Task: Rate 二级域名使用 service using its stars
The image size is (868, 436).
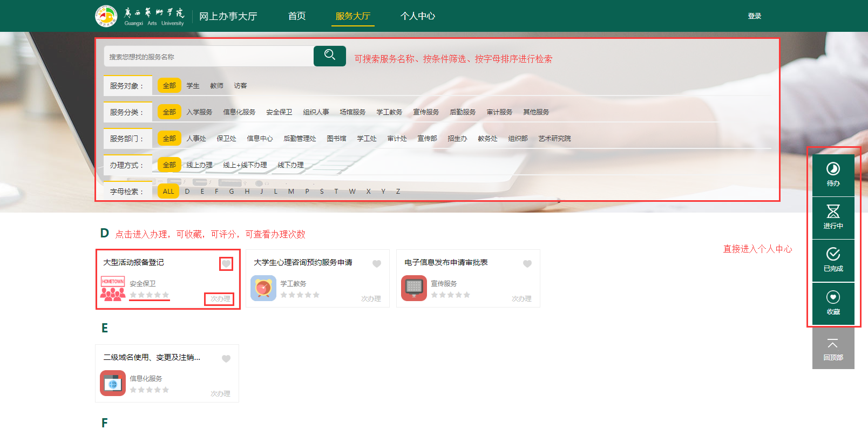Action: point(150,390)
